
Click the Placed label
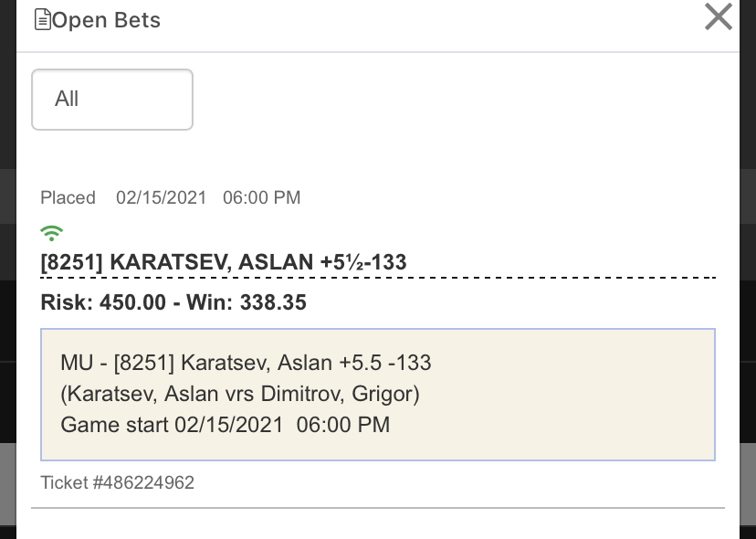[x=68, y=198]
